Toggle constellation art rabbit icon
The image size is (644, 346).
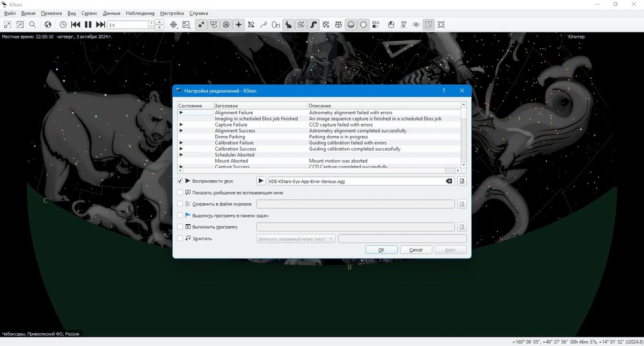pos(289,25)
